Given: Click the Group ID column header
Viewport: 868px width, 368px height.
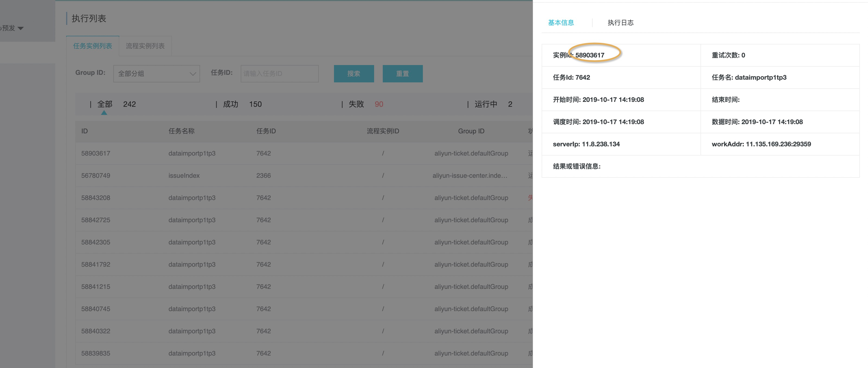Looking at the screenshot, I should point(471,131).
